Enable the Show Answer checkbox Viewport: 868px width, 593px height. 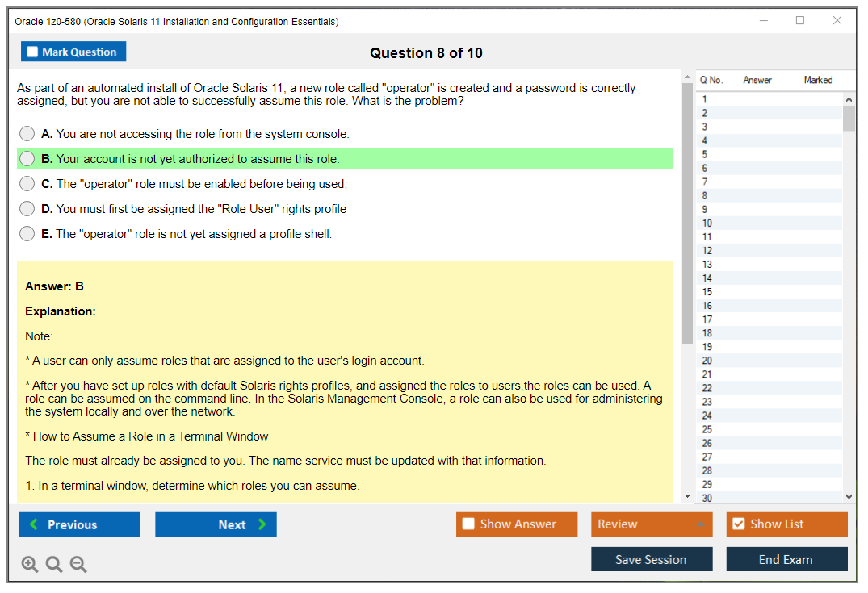[x=468, y=524]
